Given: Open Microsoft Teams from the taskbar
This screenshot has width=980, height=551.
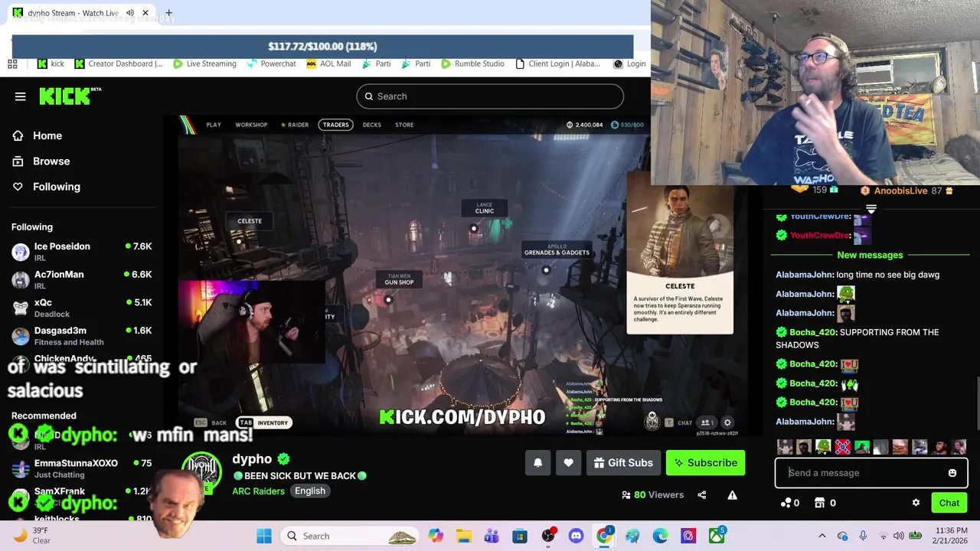Looking at the screenshot, I should tap(492, 536).
